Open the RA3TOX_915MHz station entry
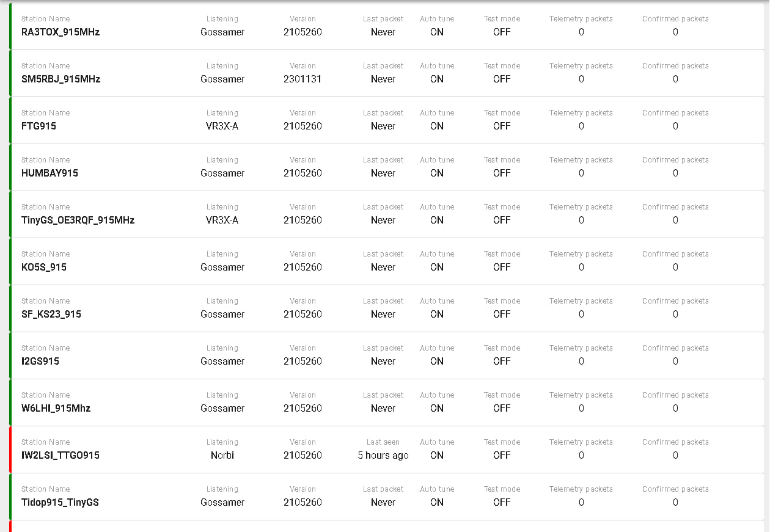The width and height of the screenshot is (770, 532). pos(61,32)
